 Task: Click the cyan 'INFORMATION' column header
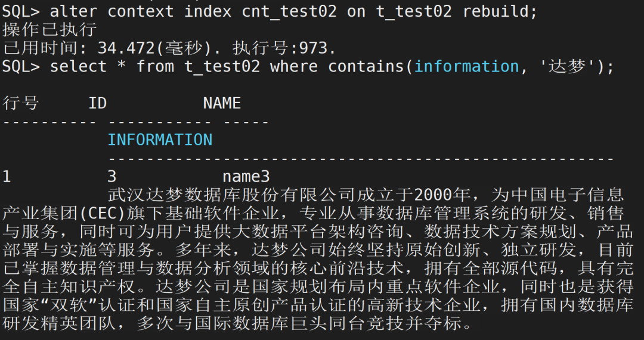160,140
